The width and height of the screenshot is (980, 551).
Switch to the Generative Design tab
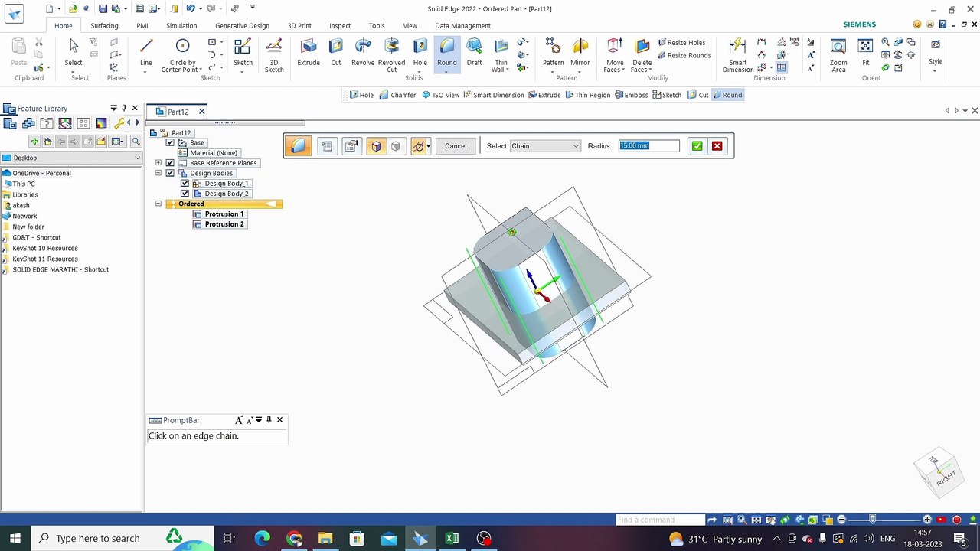click(243, 26)
